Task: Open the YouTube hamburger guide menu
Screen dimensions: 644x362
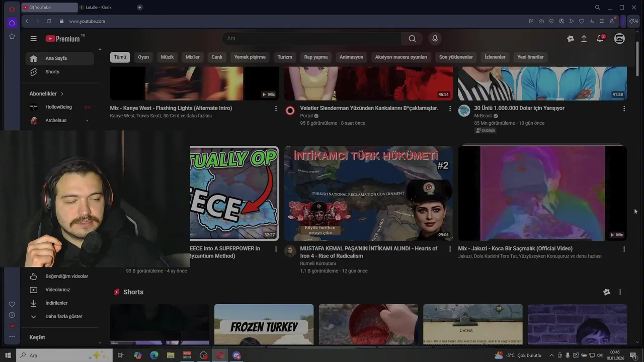Action: (x=33, y=39)
